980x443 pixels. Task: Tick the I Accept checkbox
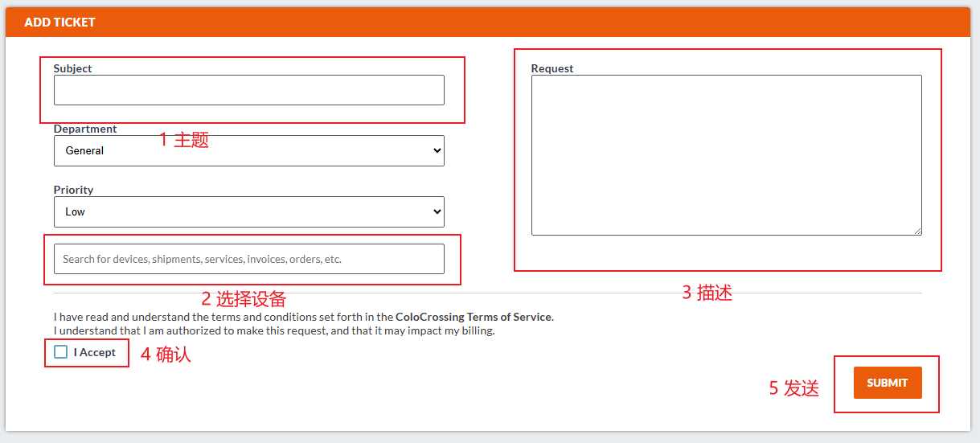pos(61,352)
